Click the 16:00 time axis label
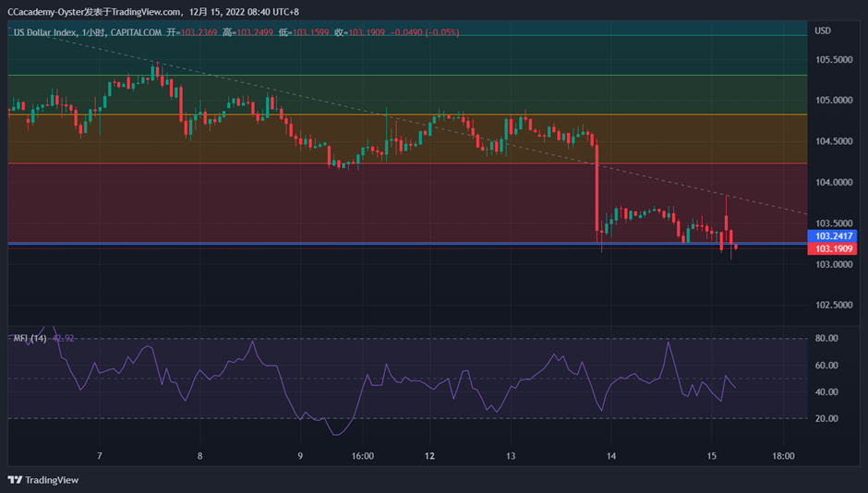This screenshot has width=868, height=493. click(x=362, y=456)
